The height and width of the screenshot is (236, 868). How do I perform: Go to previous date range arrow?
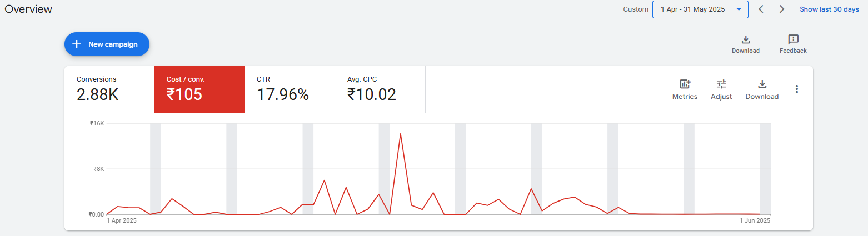(x=761, y=9)
